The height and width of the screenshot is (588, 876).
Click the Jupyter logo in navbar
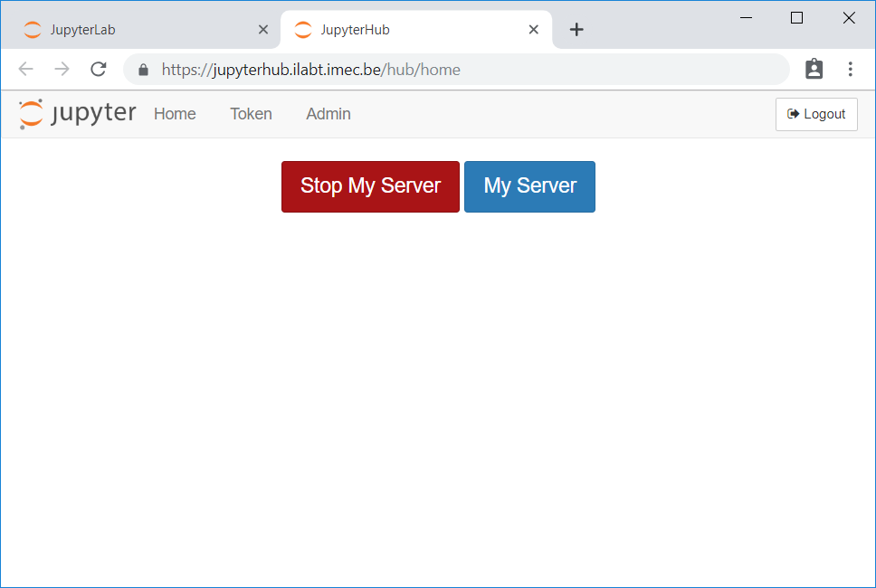click(x=77, y=114)
